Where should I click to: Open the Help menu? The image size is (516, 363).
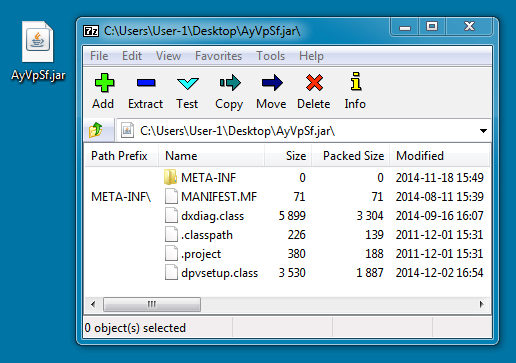click(x=311, y=56)
